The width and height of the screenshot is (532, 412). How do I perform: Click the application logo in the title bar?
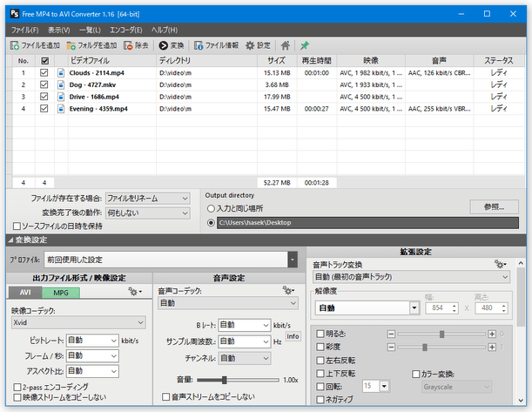(15, 14)
